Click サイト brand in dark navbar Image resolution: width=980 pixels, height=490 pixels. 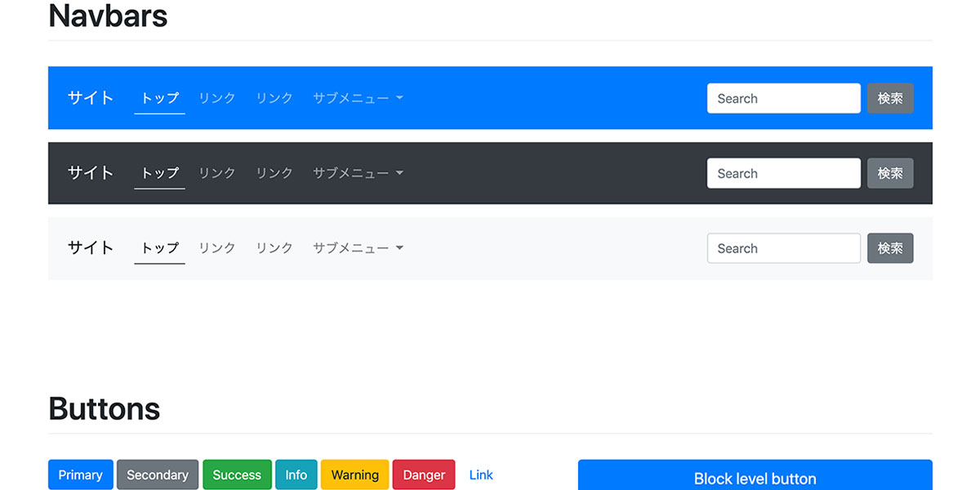91,173
